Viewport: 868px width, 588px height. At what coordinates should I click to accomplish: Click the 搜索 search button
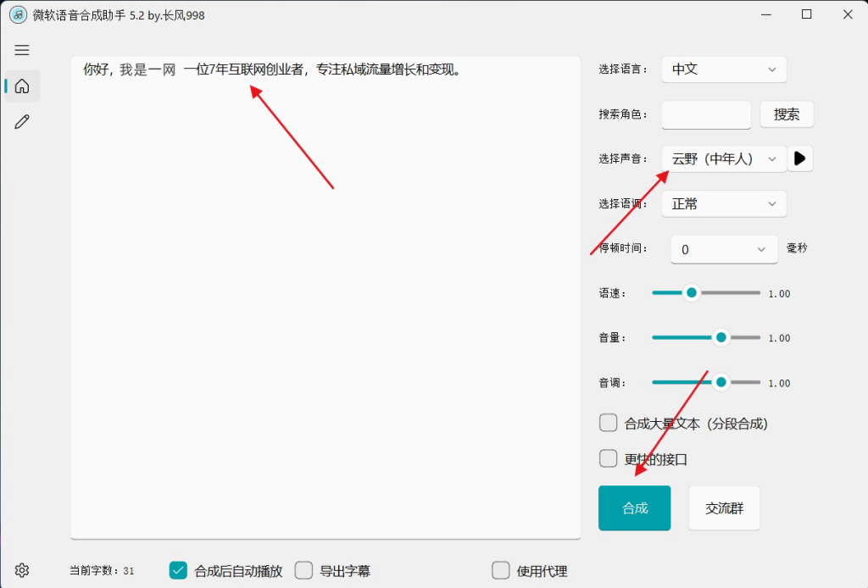(787, 114)
